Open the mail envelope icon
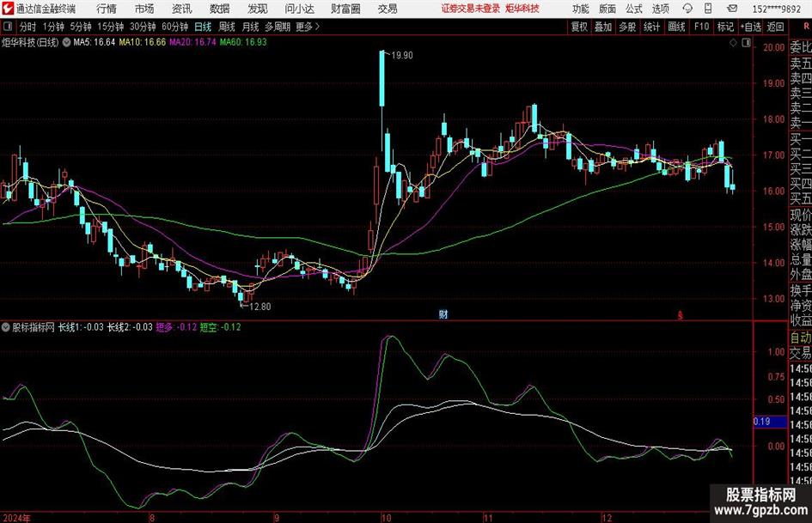 pos(732,9)
